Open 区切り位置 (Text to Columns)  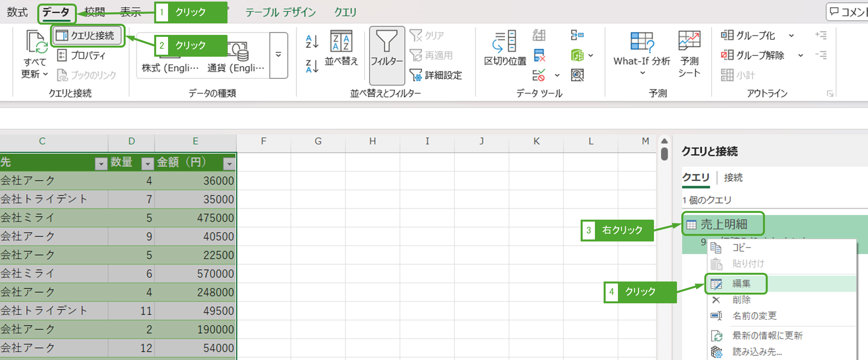coord(505,42)
